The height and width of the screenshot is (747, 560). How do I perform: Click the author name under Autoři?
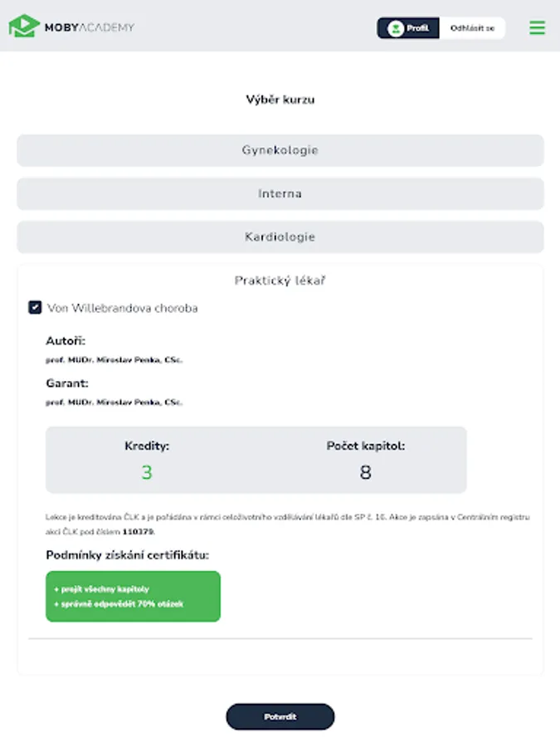[x=114, y=359]
